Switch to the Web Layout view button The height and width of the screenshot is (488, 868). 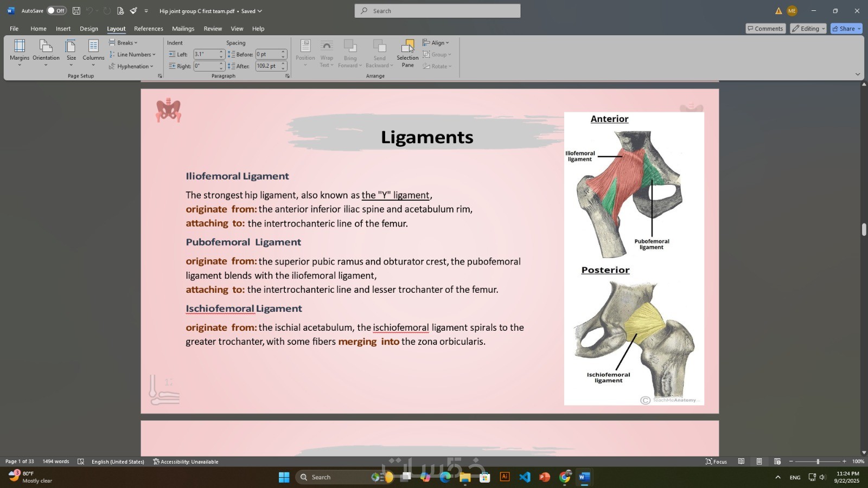pos(777,461)
